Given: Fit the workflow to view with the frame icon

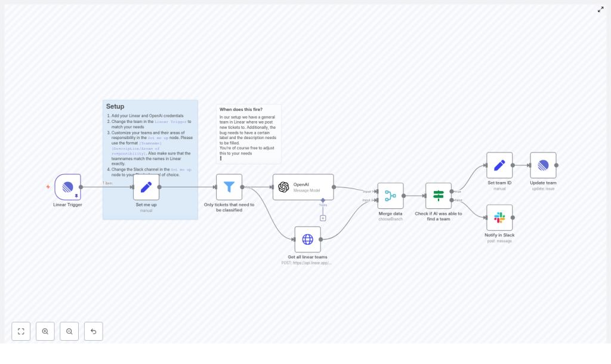Looking at the screenshot, I should point(21,331).
